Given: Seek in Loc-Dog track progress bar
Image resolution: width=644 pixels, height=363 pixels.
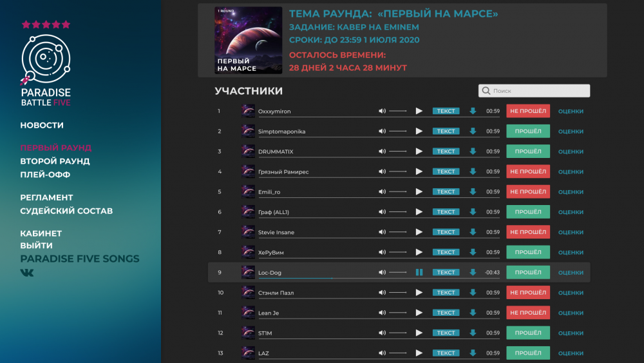Looking at the screenshot, I should [379, 279].
